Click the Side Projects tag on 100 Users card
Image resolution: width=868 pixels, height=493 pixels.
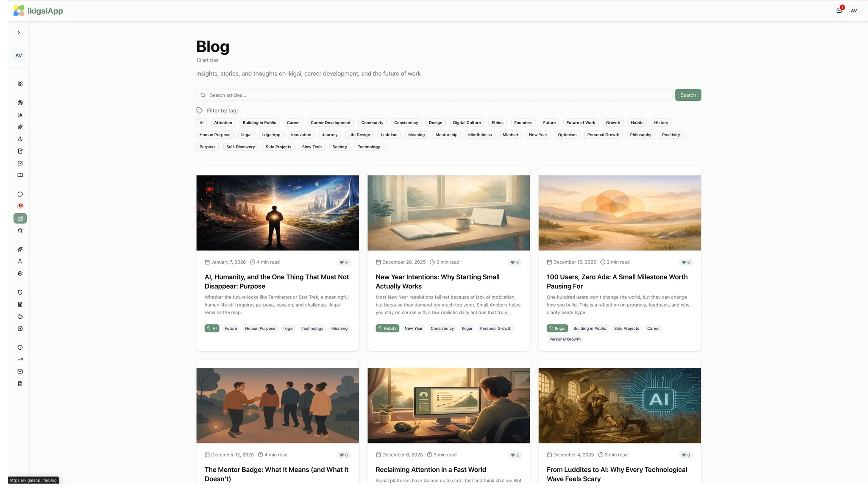click(x=626, y=329)
